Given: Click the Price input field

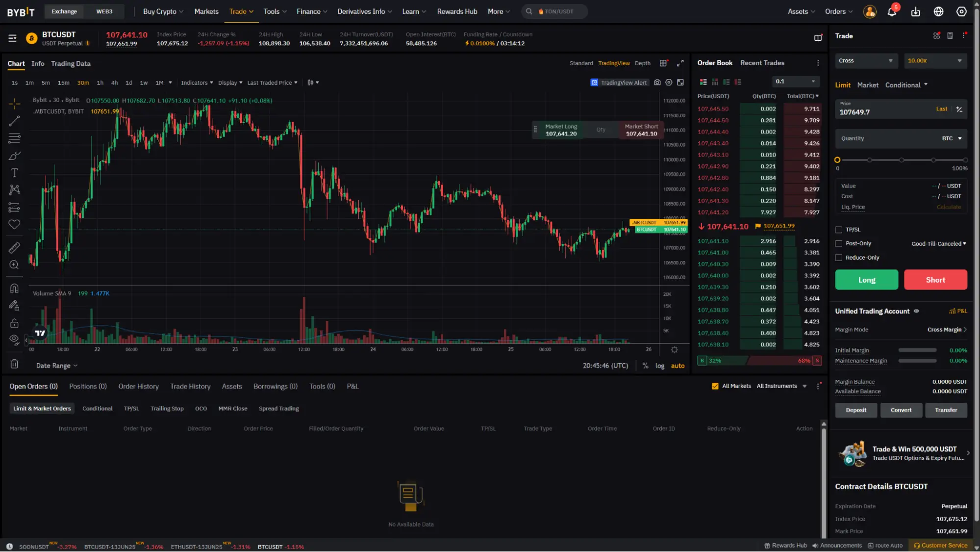Looking at the screenshot, I should [901, 109].
